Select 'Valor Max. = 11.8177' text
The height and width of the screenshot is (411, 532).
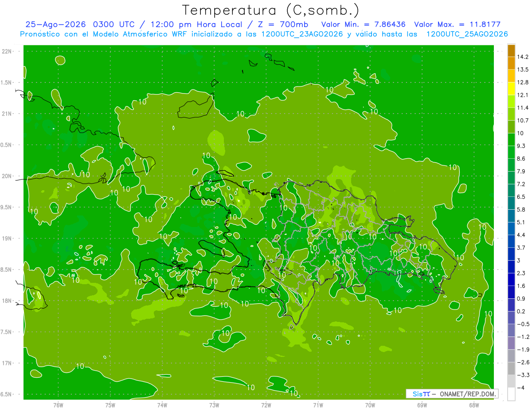pyautogui.click(x=457, y=24)
